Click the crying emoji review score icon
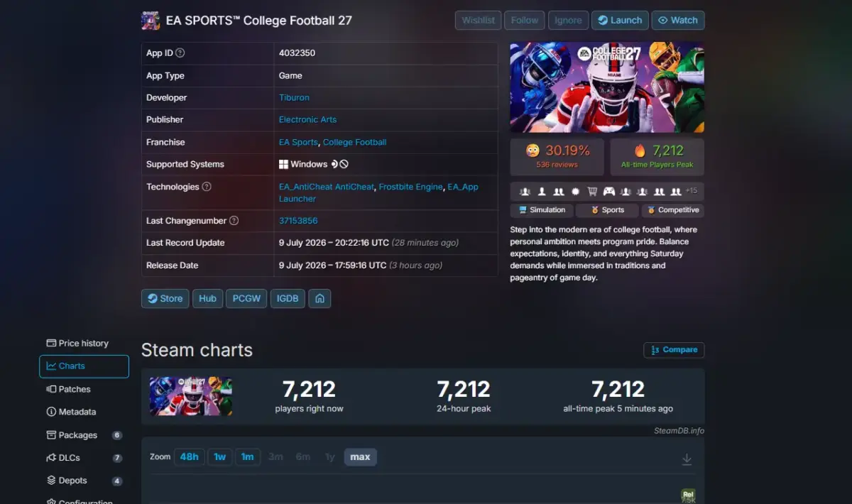852x504 pixels. pos(532,150)
